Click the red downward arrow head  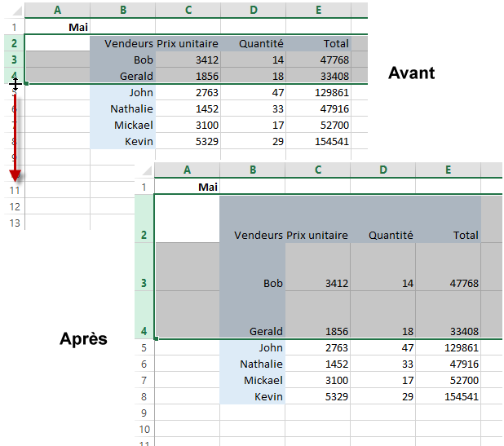15,174
